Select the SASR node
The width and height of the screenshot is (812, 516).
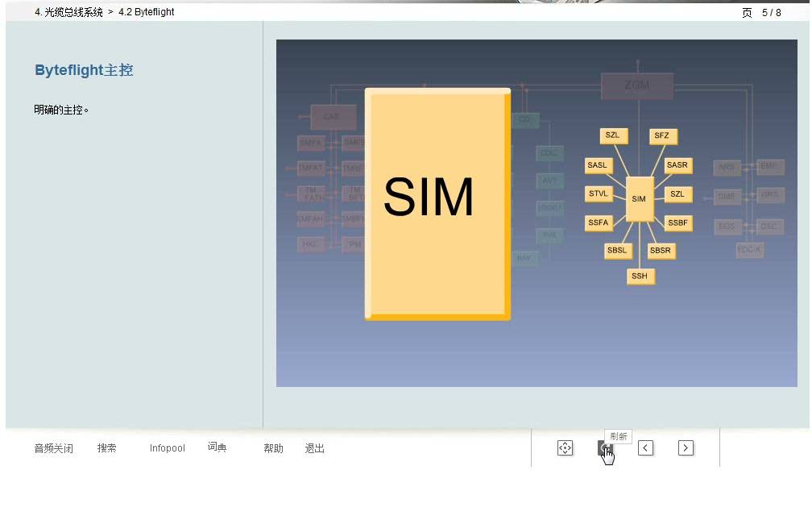pyautogui.click(x=678, y=166)
